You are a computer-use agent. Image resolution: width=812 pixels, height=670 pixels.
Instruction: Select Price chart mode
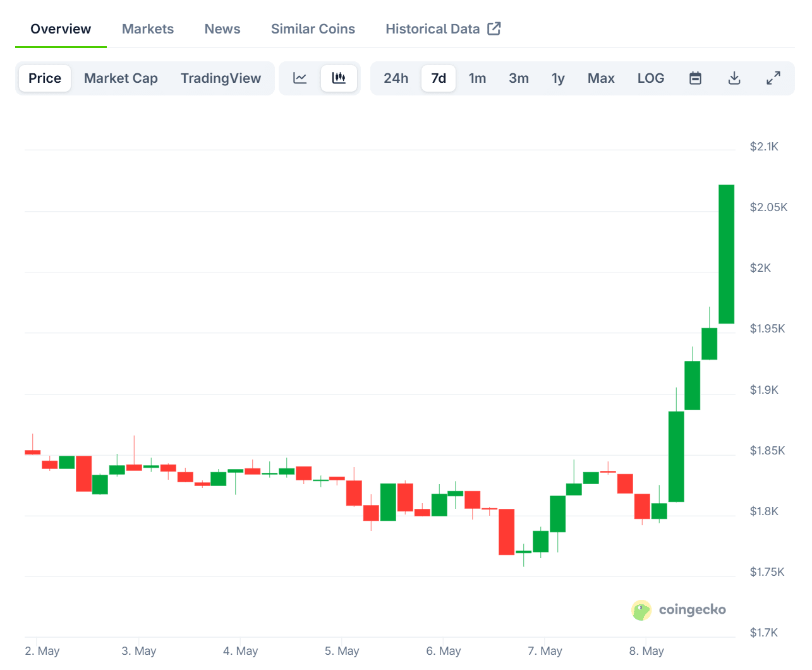point(45,78)
